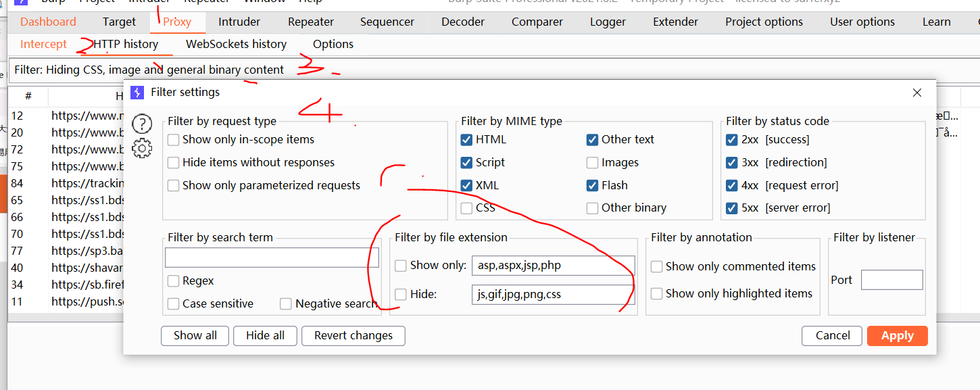Uncheck 4xx request error status
The image size is (980, 390).
coord(731,186)
